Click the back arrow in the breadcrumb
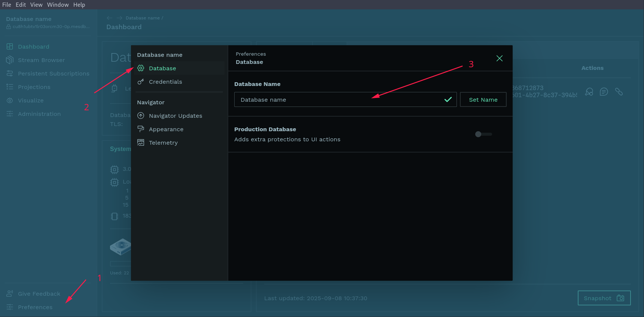The width and height of the screenshot is (644, 317). pyautogui.click(x=109, y=18)
